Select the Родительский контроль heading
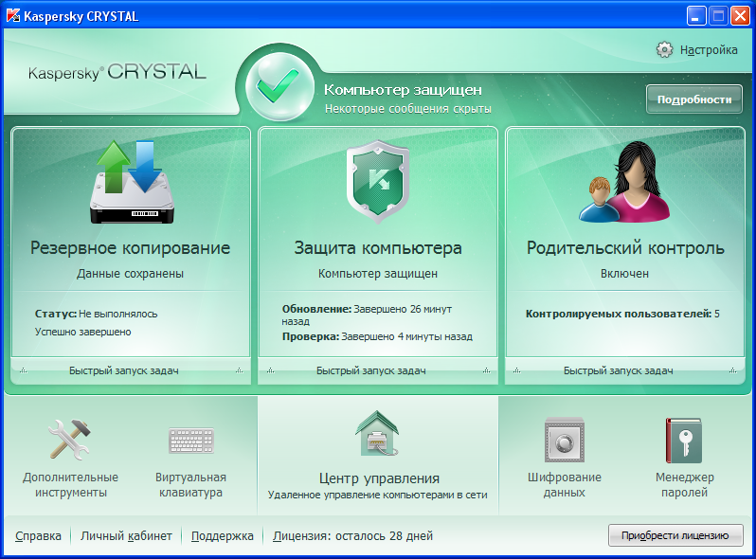756x559 pixels. click(x=625, y=248)
